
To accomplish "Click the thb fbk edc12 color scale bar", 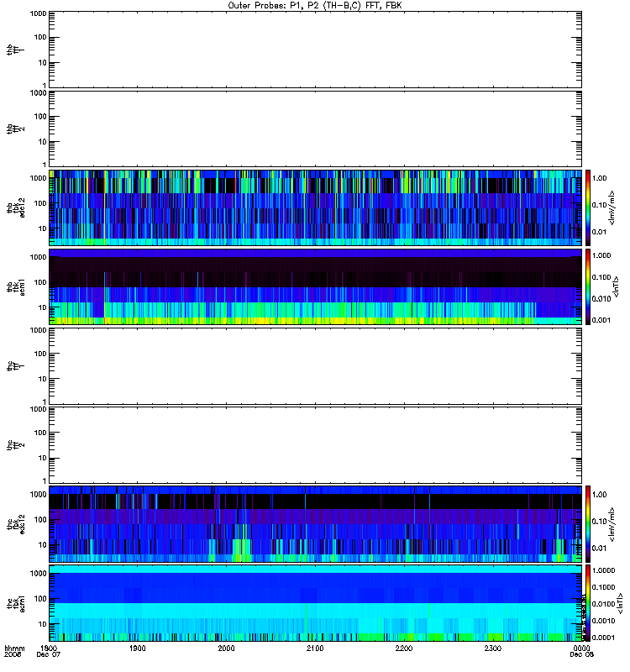I will 588,207.
